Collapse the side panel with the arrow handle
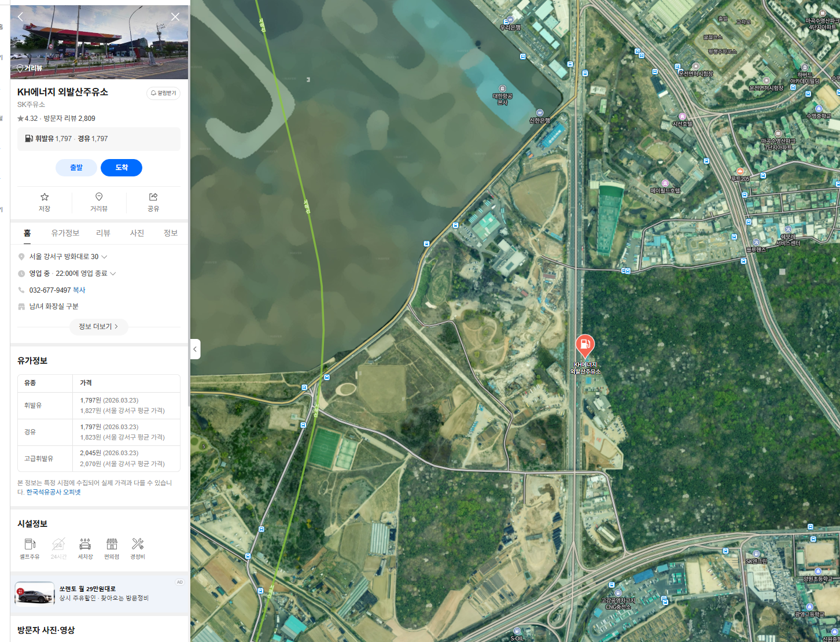 [x=195, y=349]
